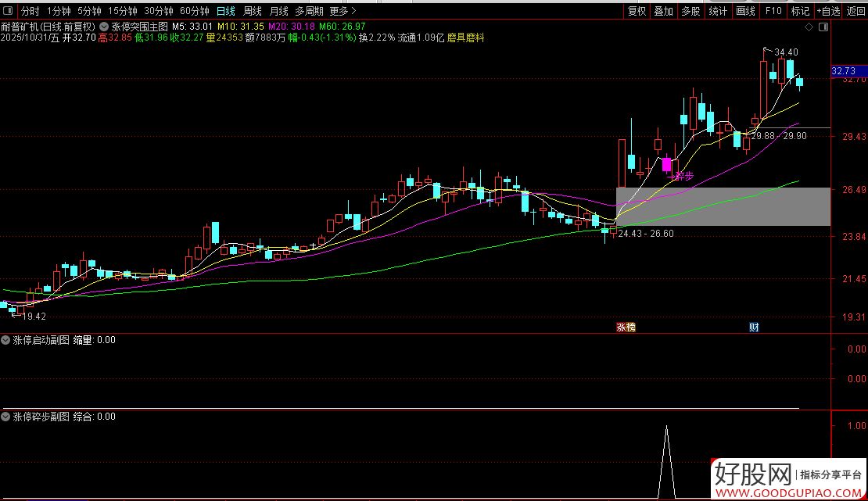Click the gray 24.43-26.60 gap zone

pos(723,206)
